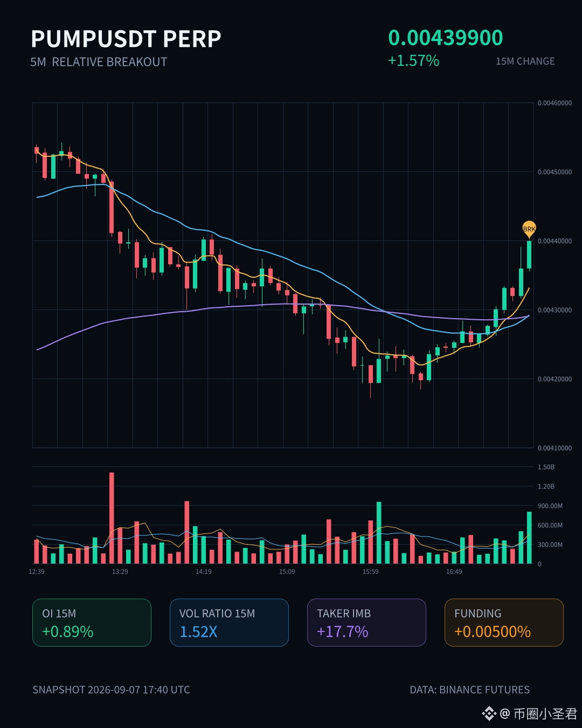Click the 1.50B volume axis label
This screenshot has width=582, height=728.
546,467
